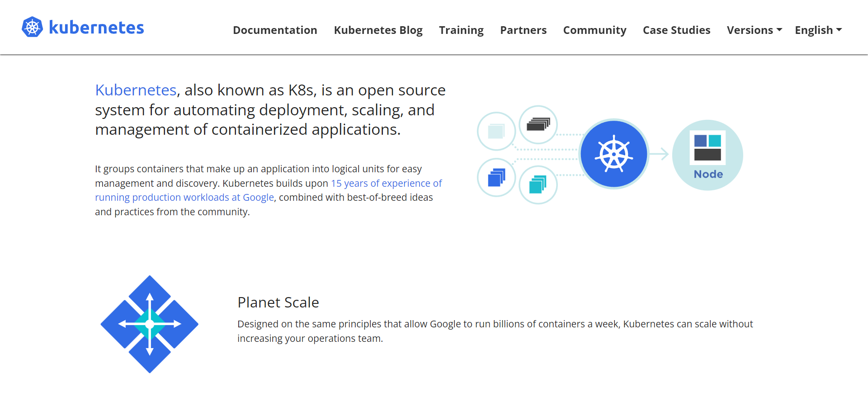Screen dimensions: 868x397
Task: Click text 'and practices from the community.'
Action: pos(172,212)
